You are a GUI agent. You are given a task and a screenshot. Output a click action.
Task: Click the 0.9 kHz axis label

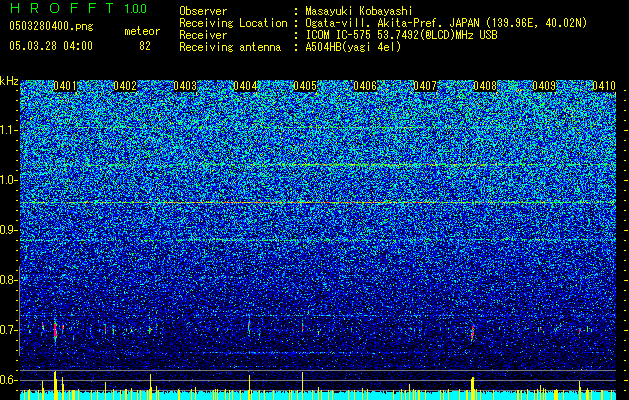click(x=8, y=230)
